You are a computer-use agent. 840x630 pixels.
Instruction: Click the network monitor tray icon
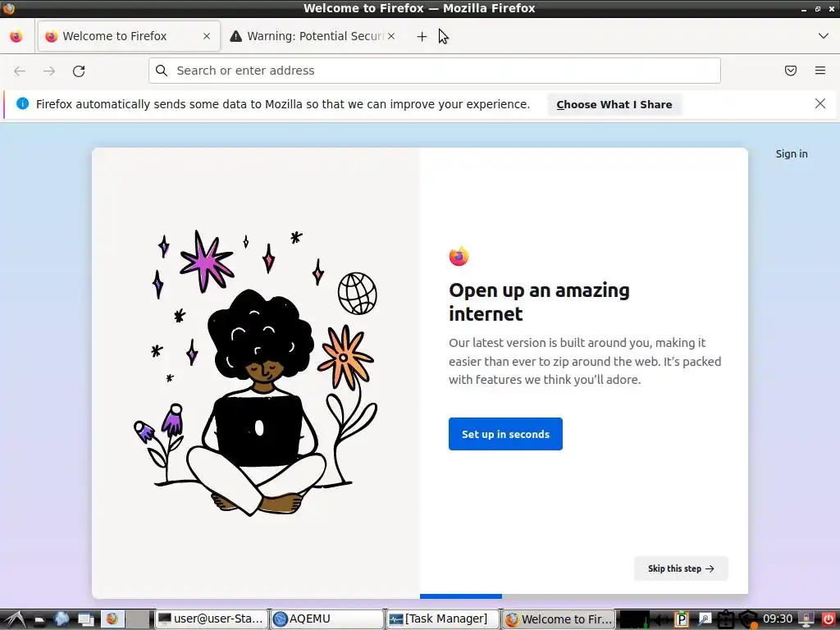(806, 619)
